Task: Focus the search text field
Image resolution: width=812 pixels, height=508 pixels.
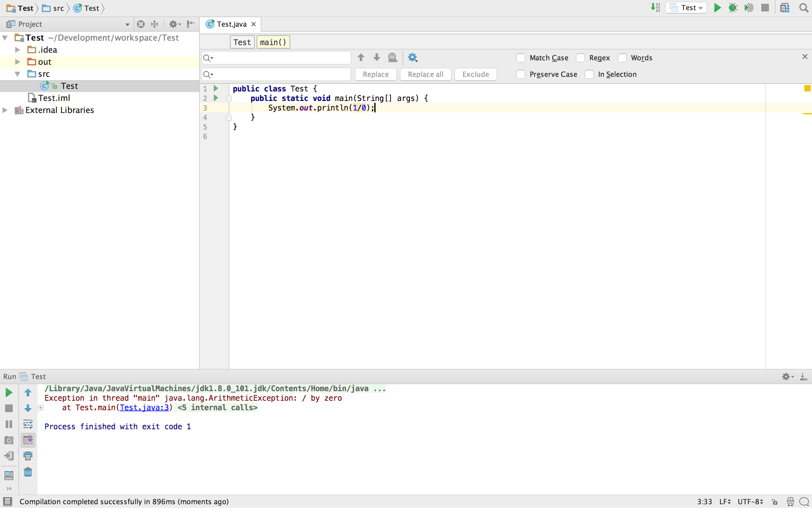Action: pyautogui.click(x=276, y=58)
